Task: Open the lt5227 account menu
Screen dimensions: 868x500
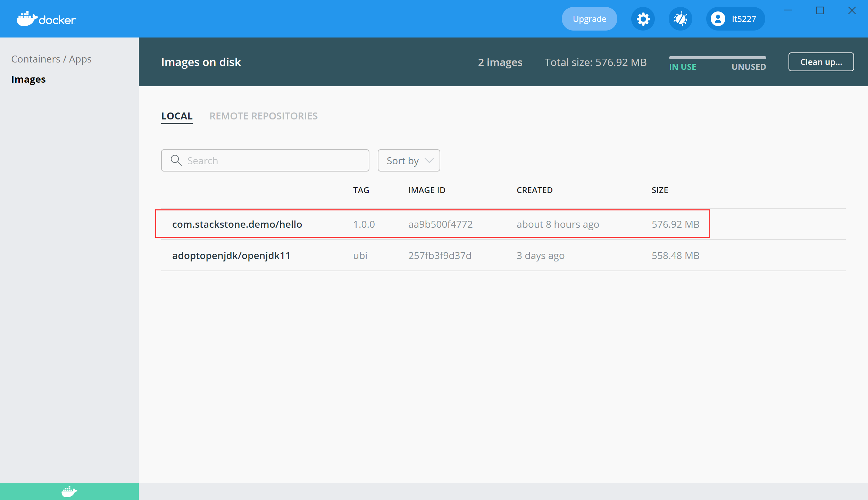Action: click(x=744, y=19)
